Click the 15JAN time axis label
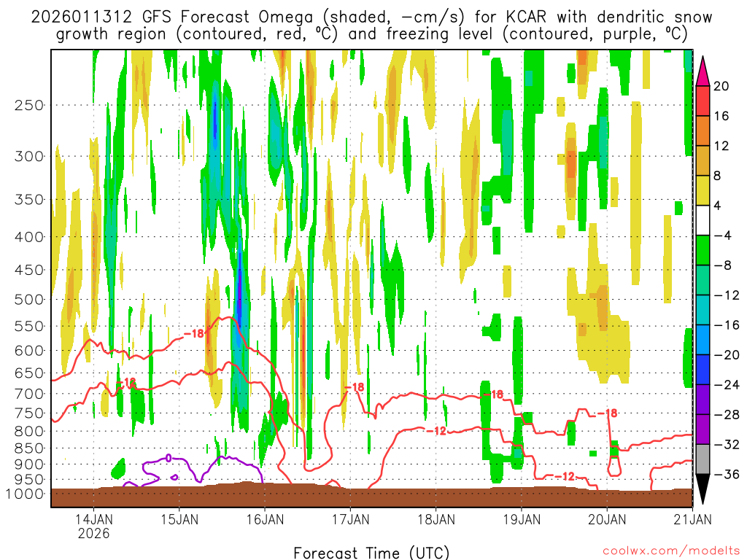 (x=179, y=518)
